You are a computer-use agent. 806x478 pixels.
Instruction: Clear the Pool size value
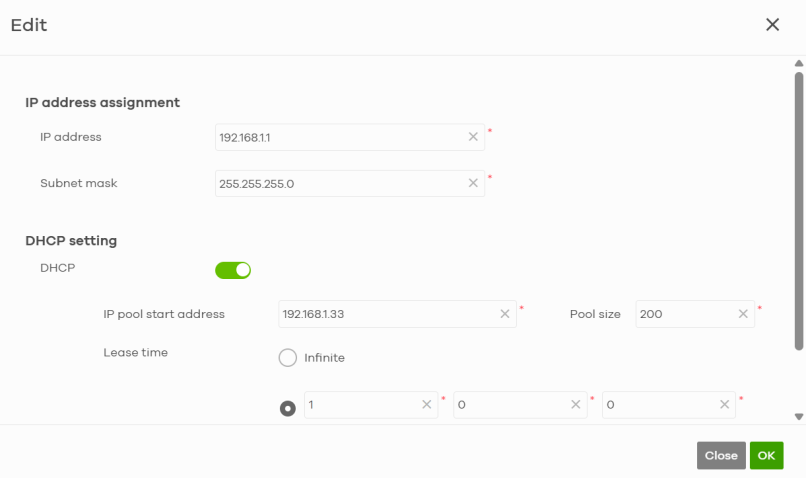743,314
